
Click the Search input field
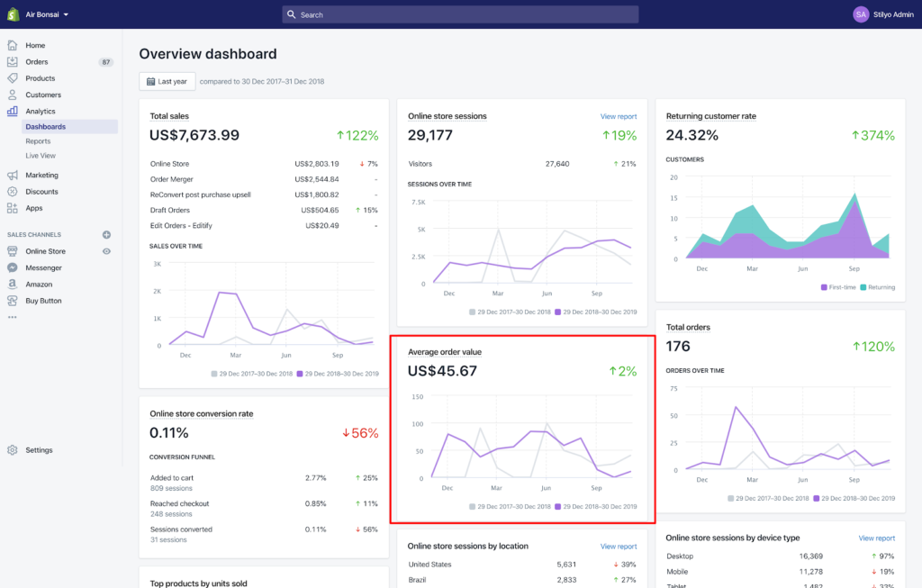coord(460,14)
